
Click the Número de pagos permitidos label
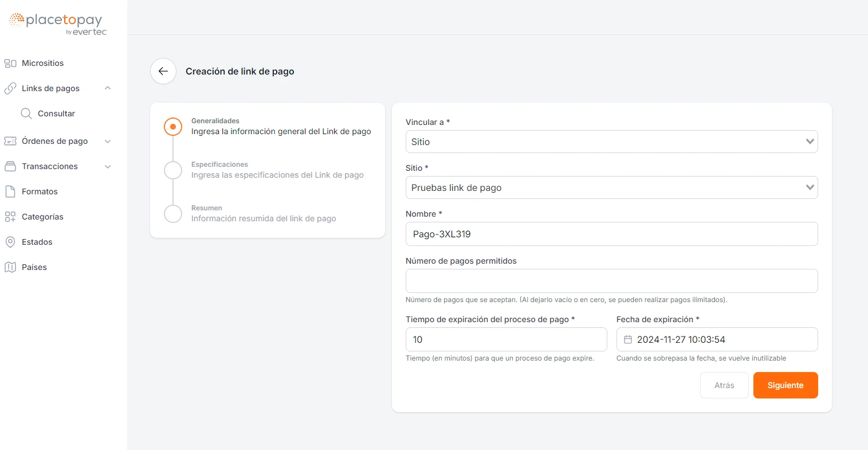pyautogui.click(x=461, y=261)
